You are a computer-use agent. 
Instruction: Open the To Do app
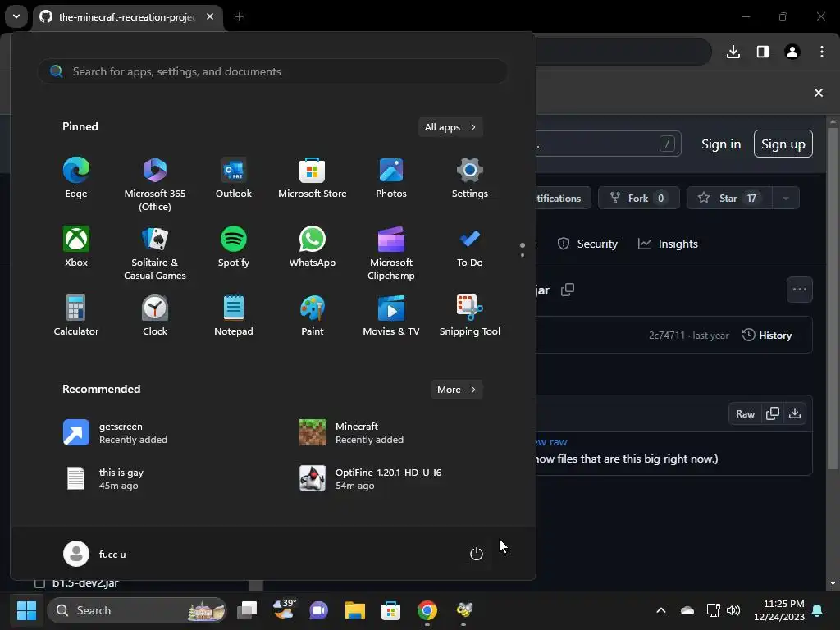470,247
